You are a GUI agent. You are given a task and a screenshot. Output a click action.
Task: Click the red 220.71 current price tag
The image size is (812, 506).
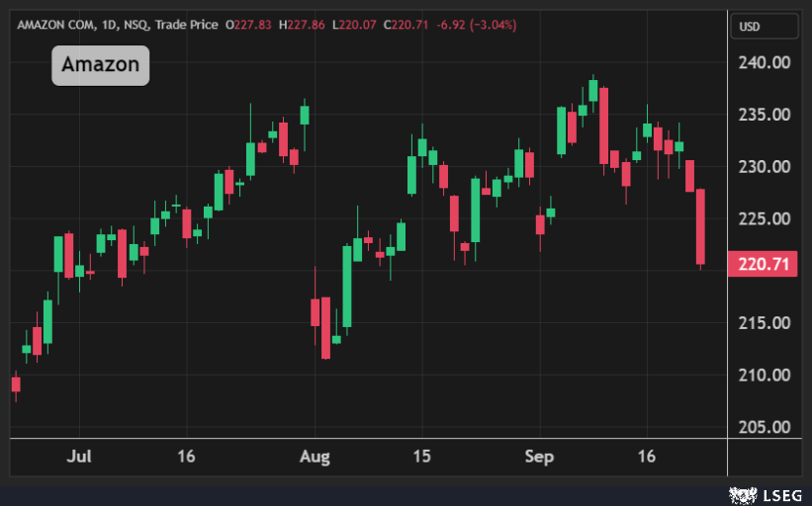tap(762, 264)
